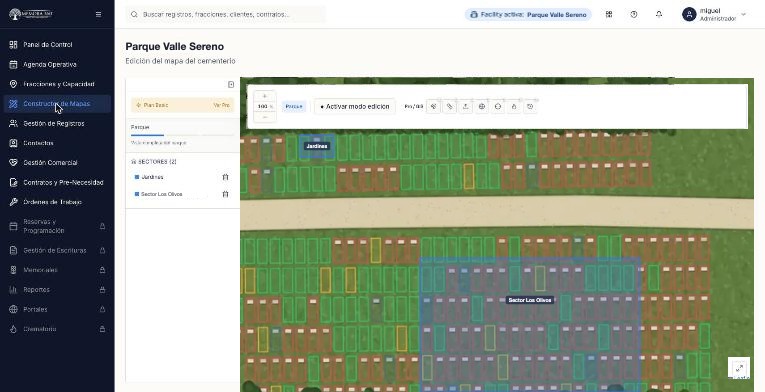Click the miguel user avatar

tap(689, 15)
